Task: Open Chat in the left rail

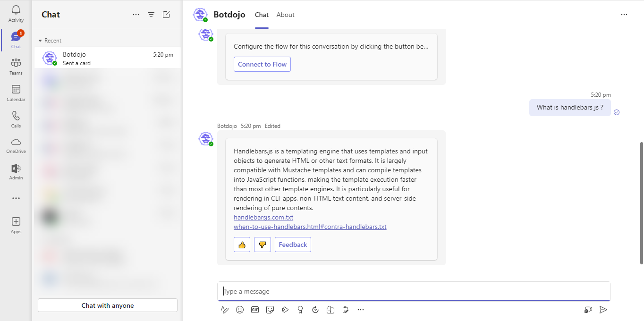Action: [16, 40]
